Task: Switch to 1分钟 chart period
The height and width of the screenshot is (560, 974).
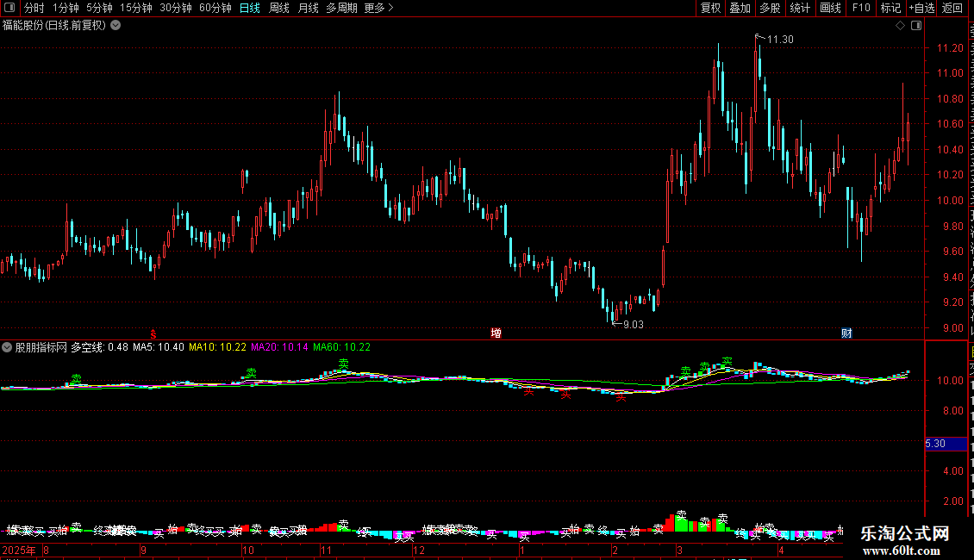Action: (66, 8)
